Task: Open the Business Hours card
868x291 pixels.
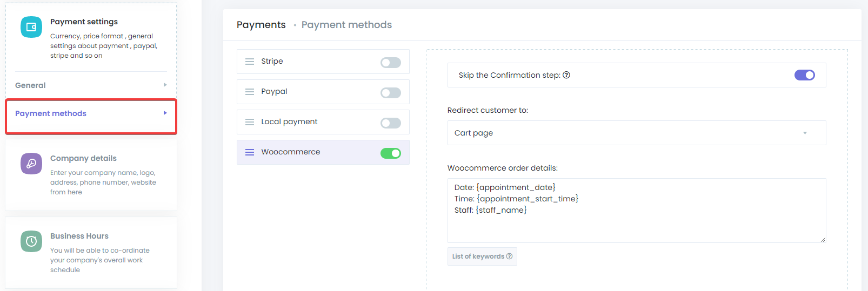Action: [91, 253]
